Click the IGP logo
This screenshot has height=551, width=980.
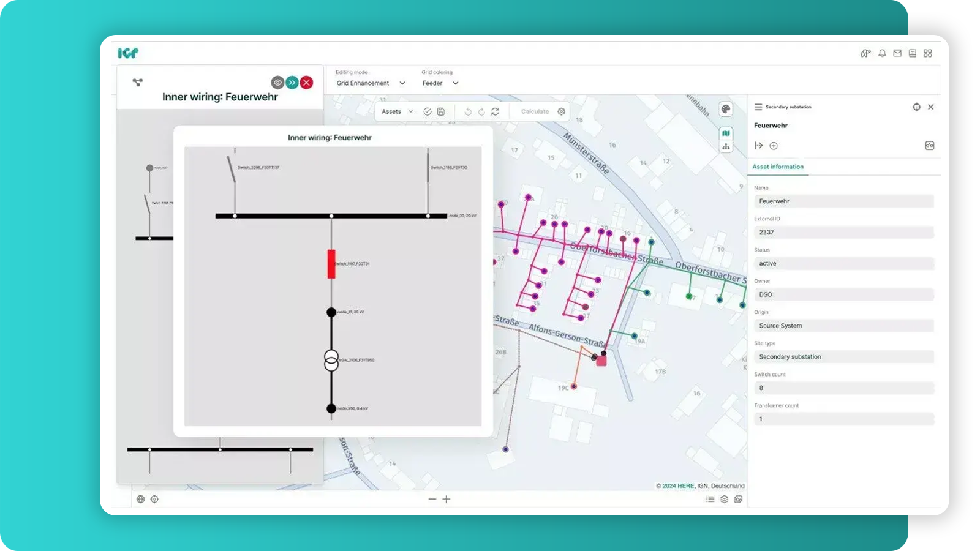(128, 53)
